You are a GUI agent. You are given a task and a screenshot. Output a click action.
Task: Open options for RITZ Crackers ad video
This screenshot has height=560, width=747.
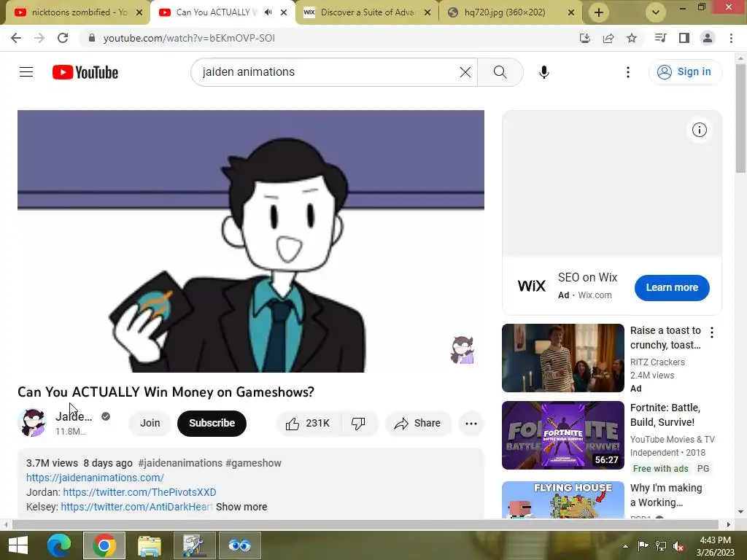(712, 332)
